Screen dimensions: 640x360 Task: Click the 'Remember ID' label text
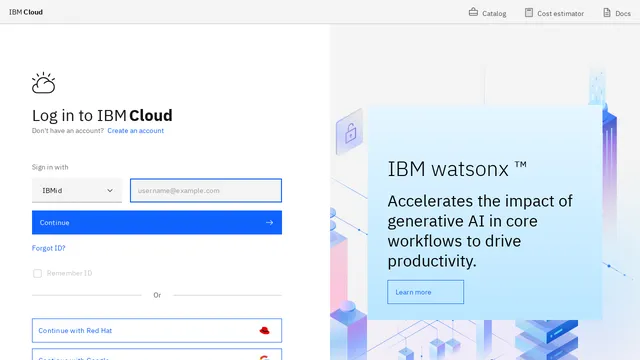point(69,273)
